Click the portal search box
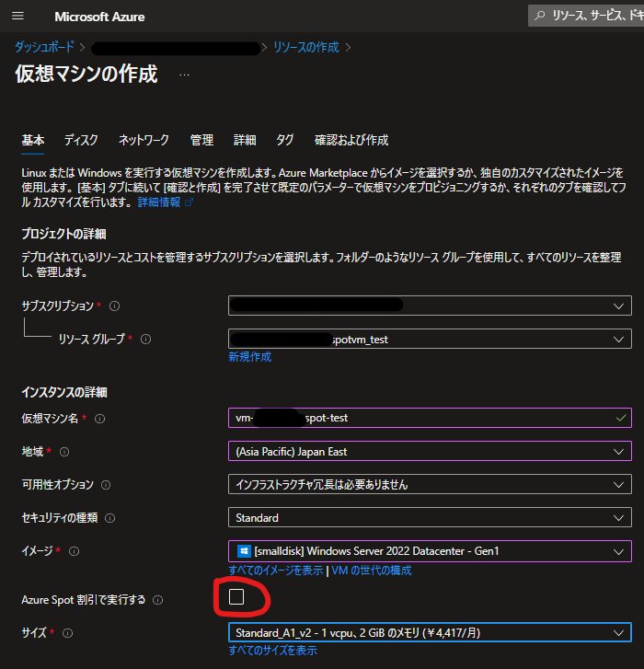This screenshot has width=644, height=669. coord(586,16)
